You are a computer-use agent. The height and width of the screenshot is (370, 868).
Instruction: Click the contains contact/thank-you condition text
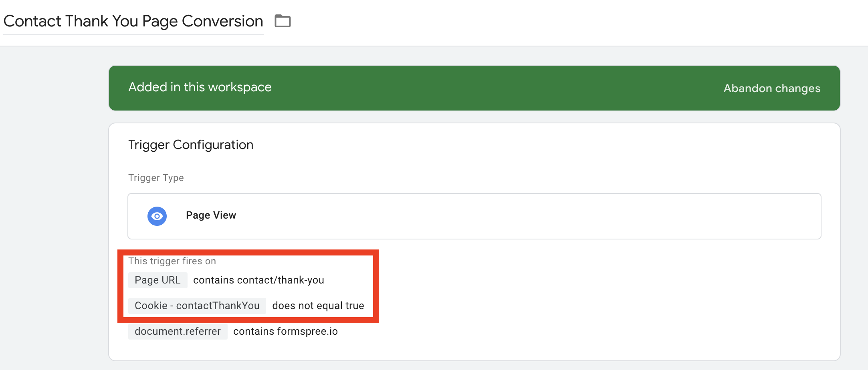(258, 280)
